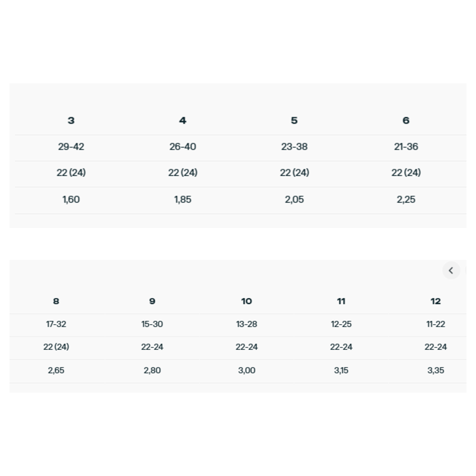Click the 2,80 value cell
This screenshot has height=476, width=476.
coord(152,370)
